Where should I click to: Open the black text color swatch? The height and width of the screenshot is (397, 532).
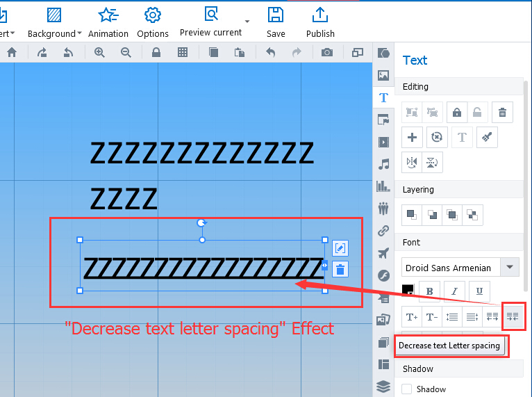(x=408, y=290)
